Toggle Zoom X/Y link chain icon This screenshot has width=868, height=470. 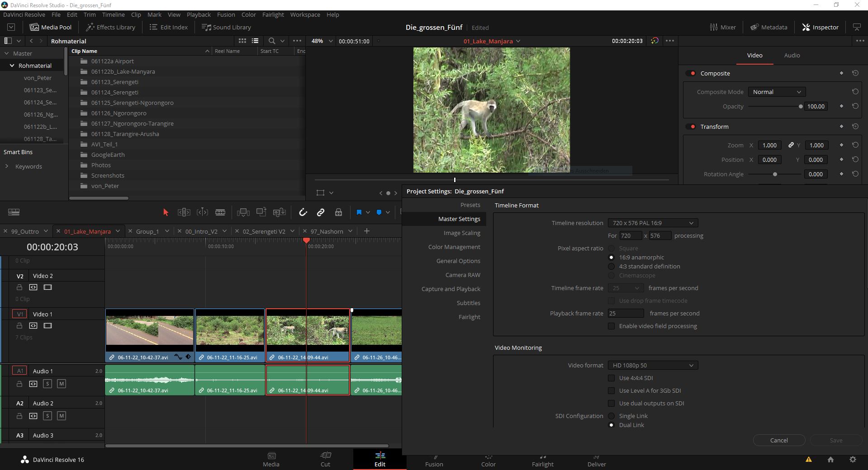(791, 145)
